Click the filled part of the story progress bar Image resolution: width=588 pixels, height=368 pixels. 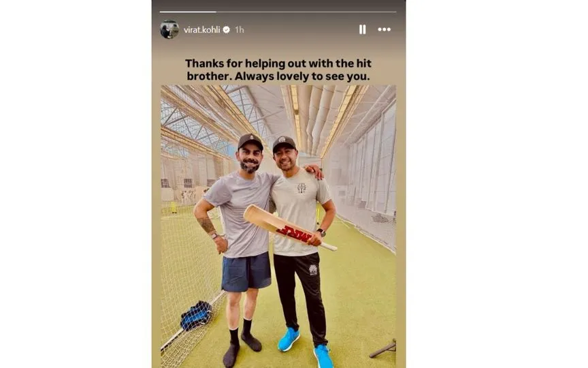(187, 12)
